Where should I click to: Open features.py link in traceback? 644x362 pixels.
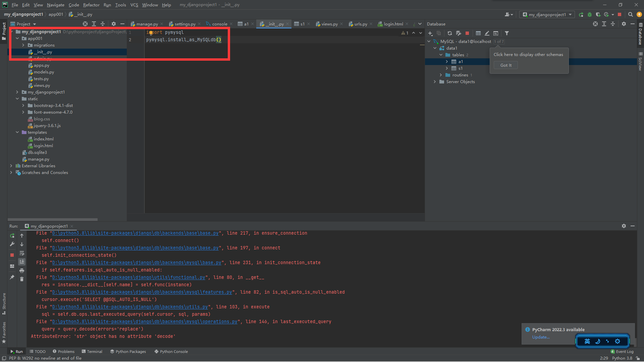142,292
